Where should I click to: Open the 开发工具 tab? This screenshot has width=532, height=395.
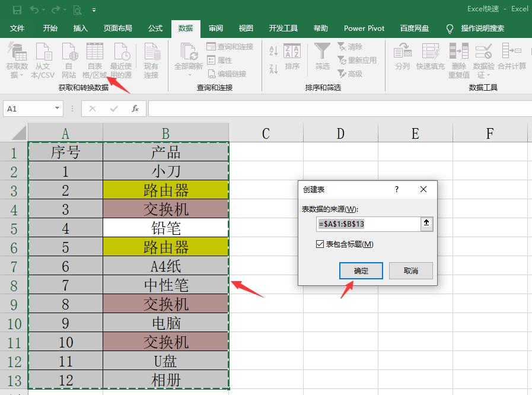(x=283, y=28)
